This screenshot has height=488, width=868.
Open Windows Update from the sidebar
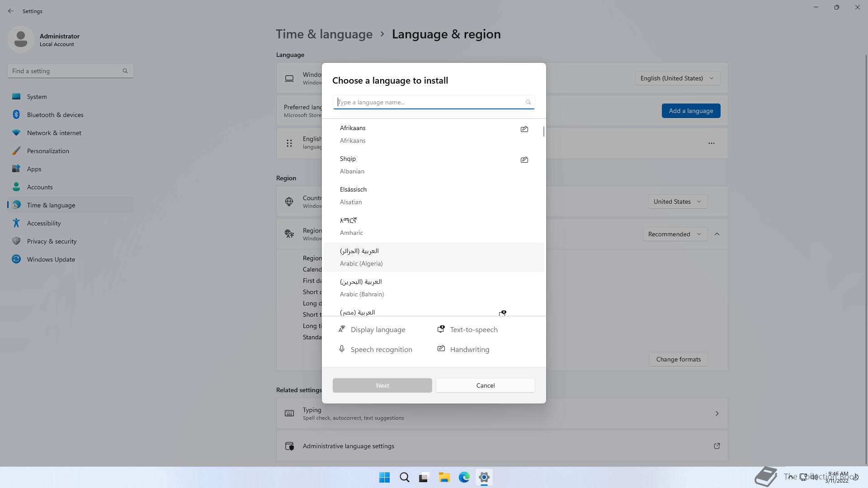point(51,259)
